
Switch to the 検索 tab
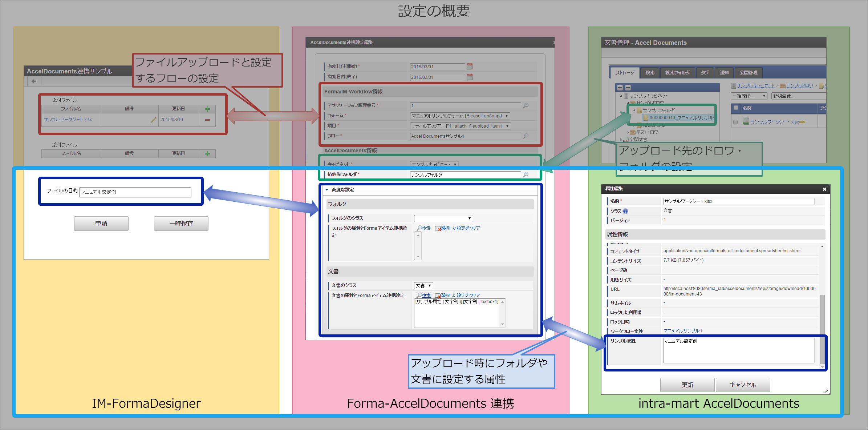tap(650, 73)
